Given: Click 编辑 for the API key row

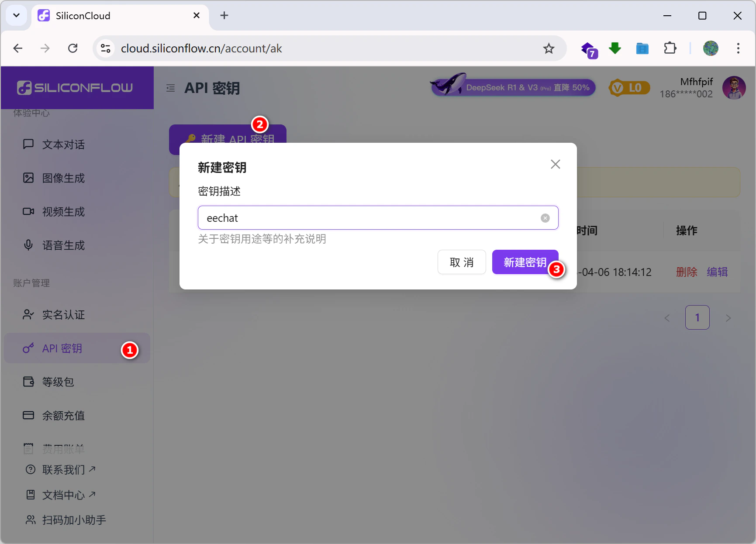Looking at the screenshot, I should (x=718, y=272).
